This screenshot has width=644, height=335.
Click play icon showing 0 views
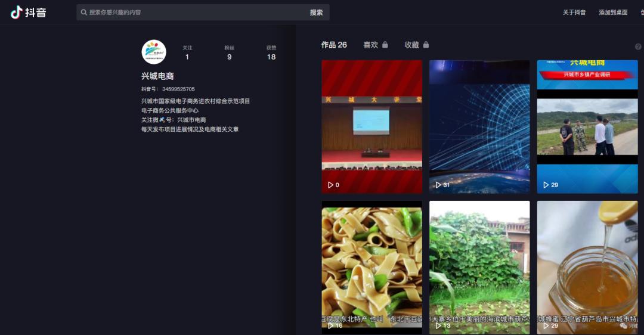coord(330,185)
